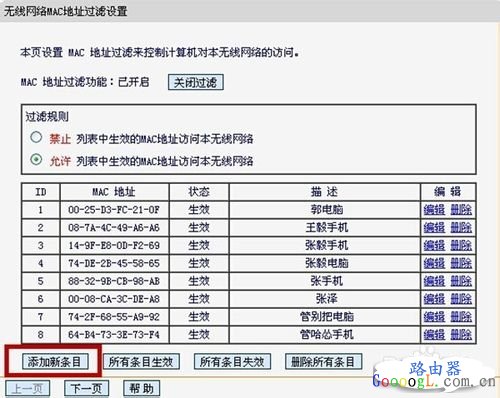Select the 禁止 filter rule radio button
500x398 pixels.
tap(36, 137)
